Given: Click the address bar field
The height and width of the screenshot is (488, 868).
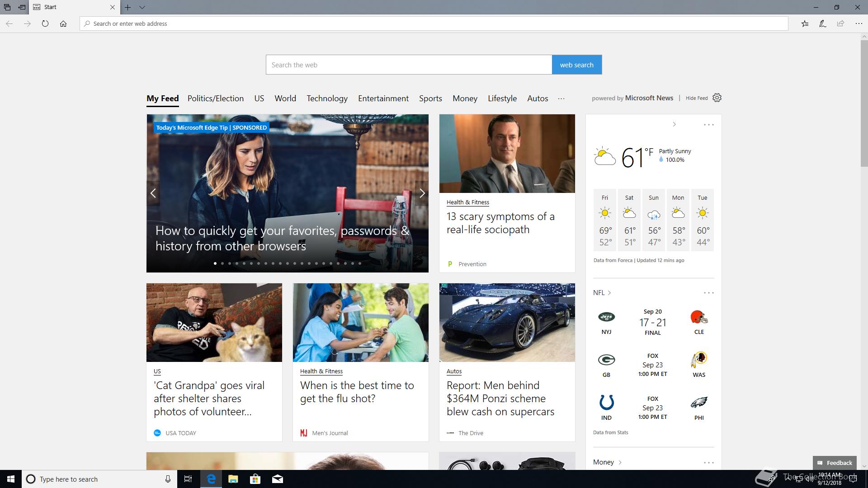Looking at the screenshot, I should pyautogui.click(x=434, y=23).
